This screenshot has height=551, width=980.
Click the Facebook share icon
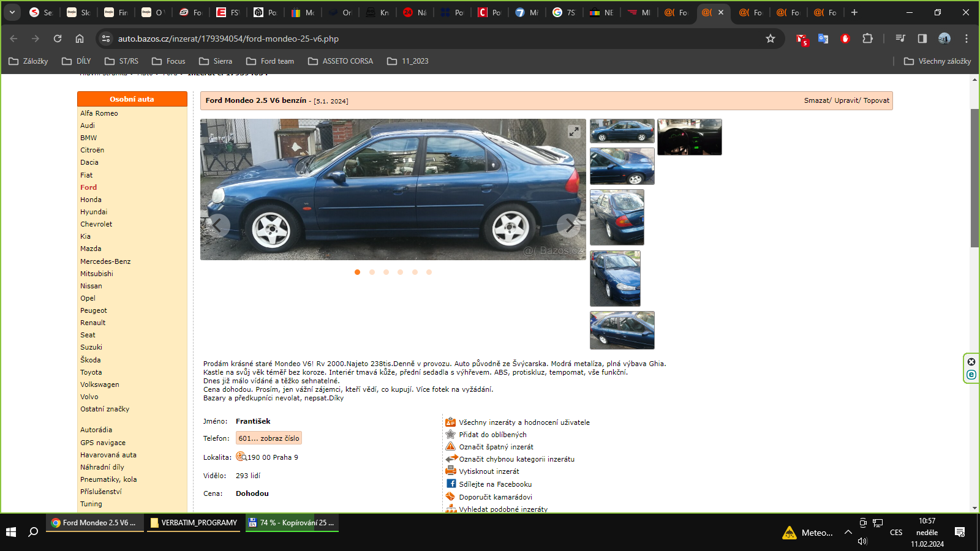(451, 484)
